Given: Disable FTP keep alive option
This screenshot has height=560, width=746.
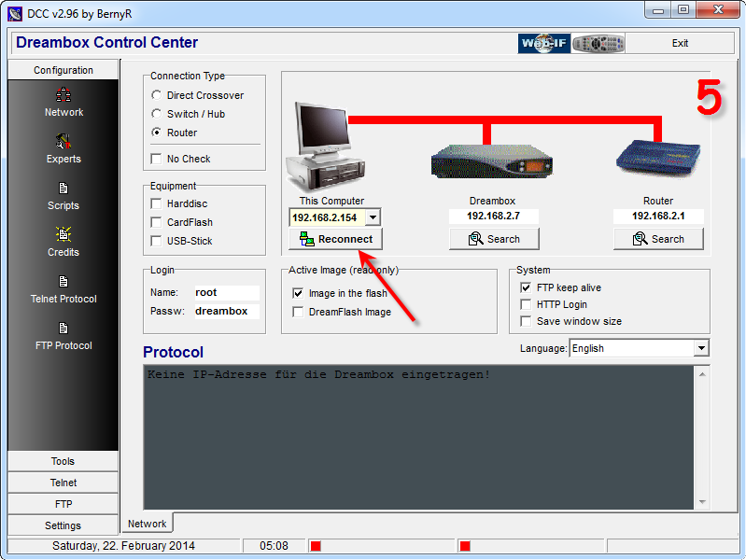Looking at the screenshot, I should tap(526, 287).
